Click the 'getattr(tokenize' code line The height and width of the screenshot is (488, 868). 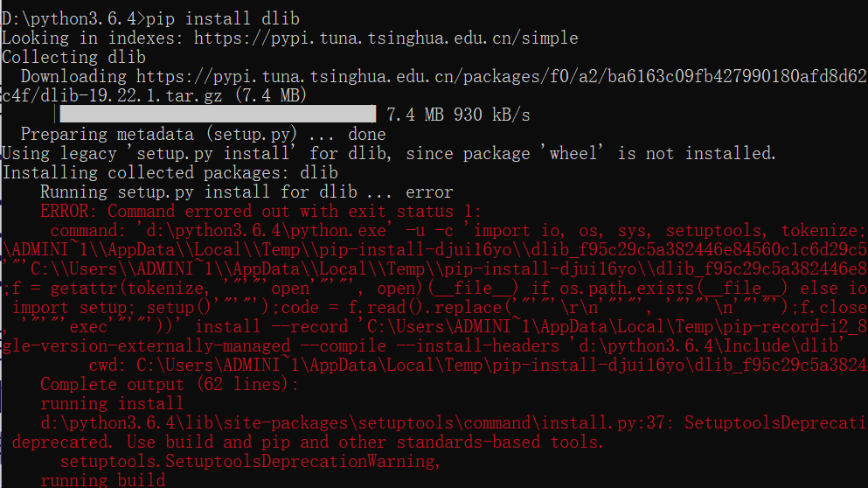pyautogui.click(x=434, y=288)
